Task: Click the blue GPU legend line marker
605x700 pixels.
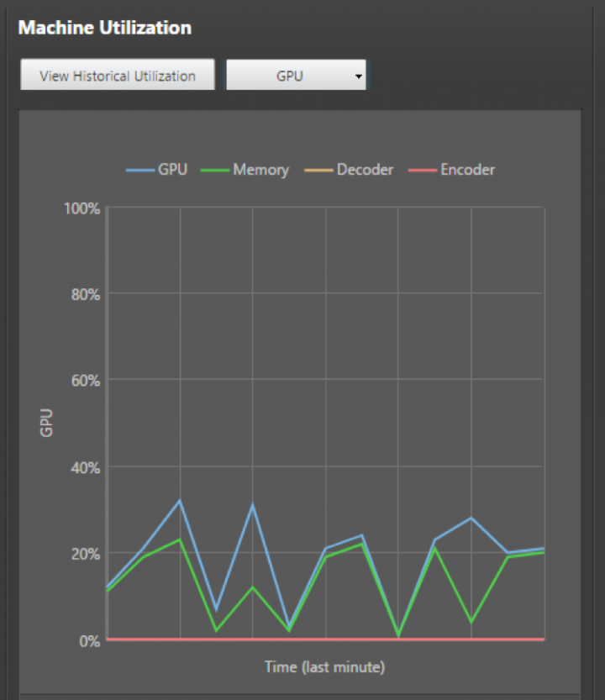Action: (x=139, y=171)
